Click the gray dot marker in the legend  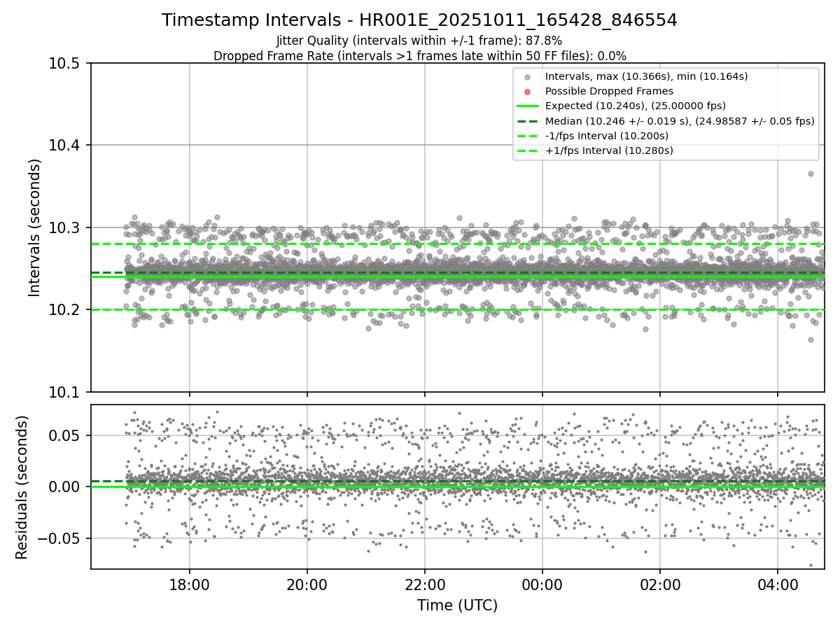(x=528, y=77)
